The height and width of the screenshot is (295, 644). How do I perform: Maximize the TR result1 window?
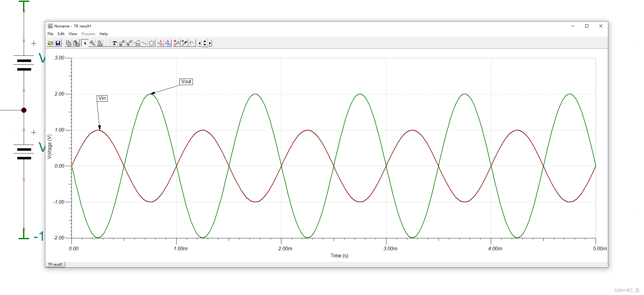click(x=587, y=26)
